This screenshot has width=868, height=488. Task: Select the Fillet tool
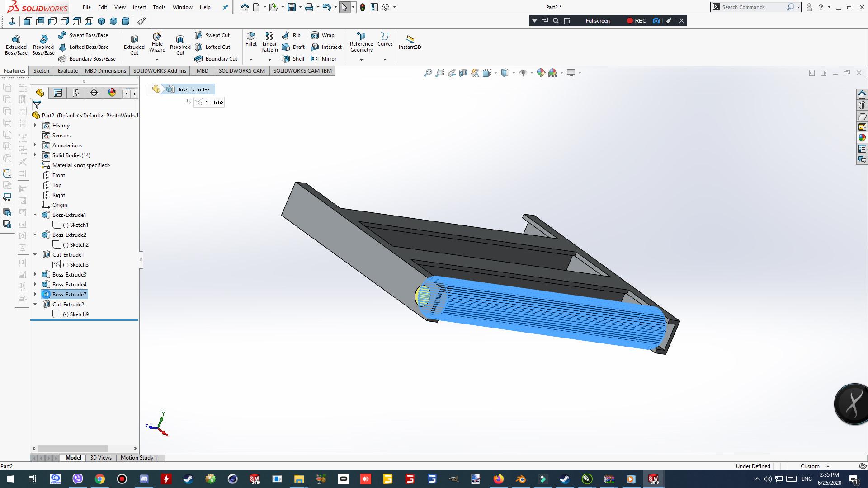(251, 39)
